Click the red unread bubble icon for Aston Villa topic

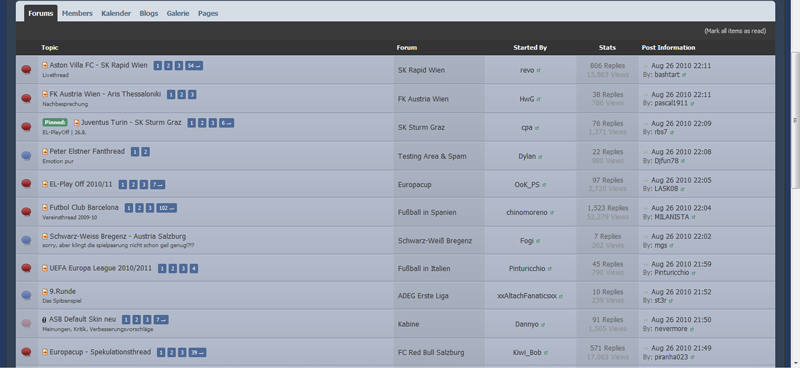click(26, 70)
